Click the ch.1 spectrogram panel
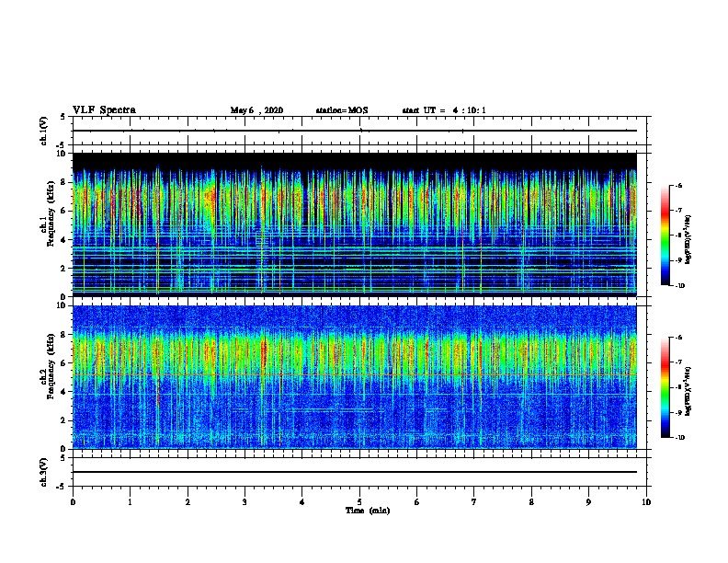 [x=355, y=224]
